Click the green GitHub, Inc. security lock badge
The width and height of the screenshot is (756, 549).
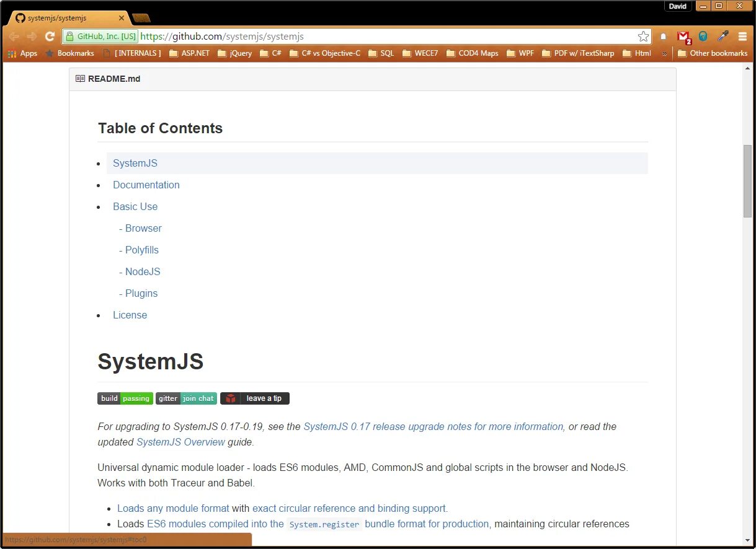[x=100, y=37]
